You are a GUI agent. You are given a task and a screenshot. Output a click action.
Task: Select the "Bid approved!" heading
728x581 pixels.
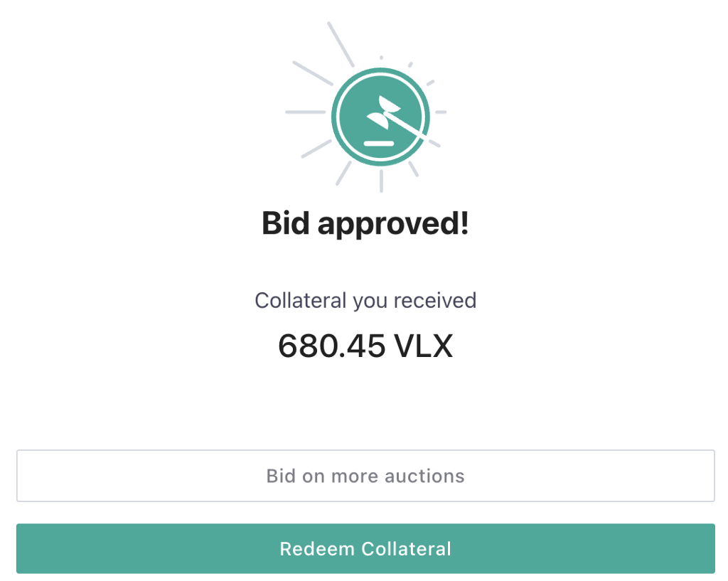[x=365, y=223]
